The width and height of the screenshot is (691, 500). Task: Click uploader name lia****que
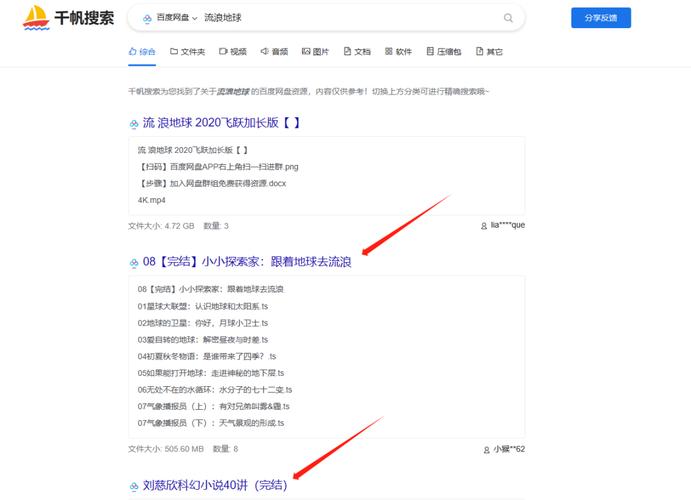click(508, 225)
